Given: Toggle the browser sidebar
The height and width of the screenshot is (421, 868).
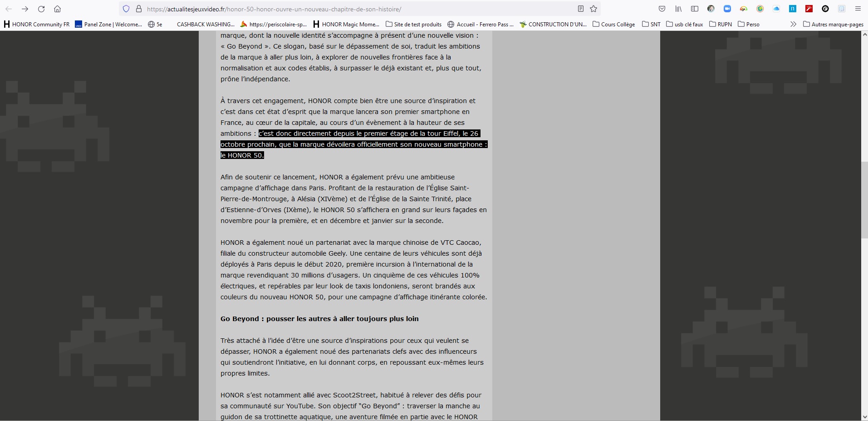Looking at the screenshot, I should point(694,9).
